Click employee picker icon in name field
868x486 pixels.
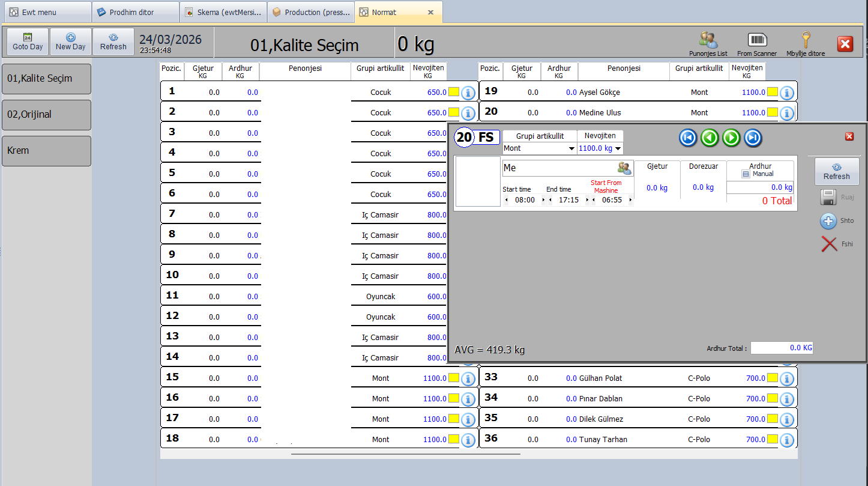(624, 168)
